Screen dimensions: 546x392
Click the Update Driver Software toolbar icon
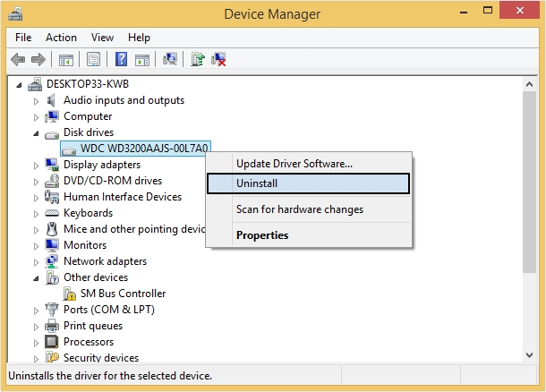[x=198, y=59]
